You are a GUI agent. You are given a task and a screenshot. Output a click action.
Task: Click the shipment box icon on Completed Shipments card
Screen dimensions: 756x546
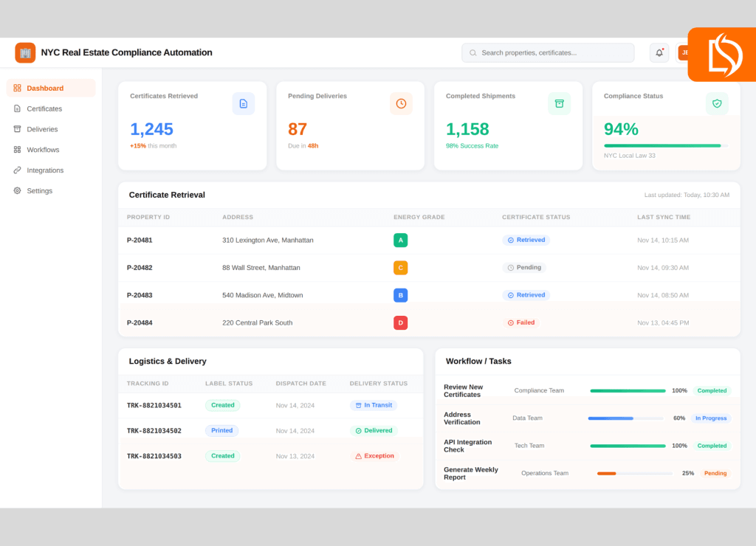[x=559, y=103]
